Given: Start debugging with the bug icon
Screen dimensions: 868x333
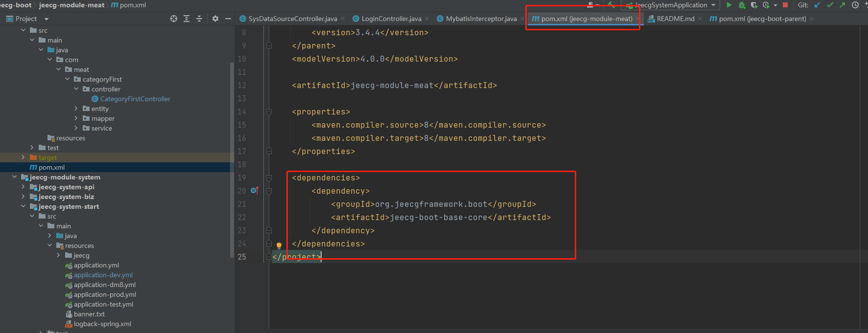Looking at the screenshot, I should 742,5.
